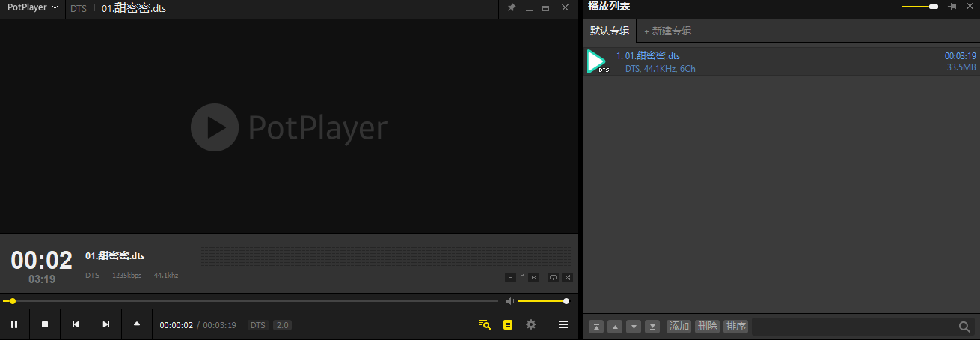The height and width of the screenshot is (340, 980).
Task: Select the 默认专辑 tab
Action: (x=610, y=31)
